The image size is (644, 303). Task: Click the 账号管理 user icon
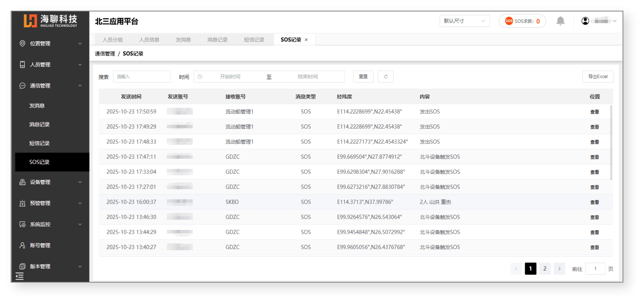22,245
